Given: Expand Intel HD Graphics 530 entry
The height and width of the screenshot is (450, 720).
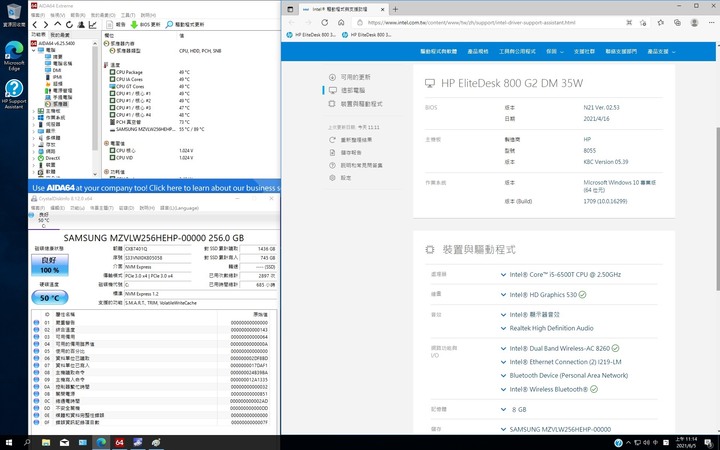Looking at the screenshot, I should point(503,295).
